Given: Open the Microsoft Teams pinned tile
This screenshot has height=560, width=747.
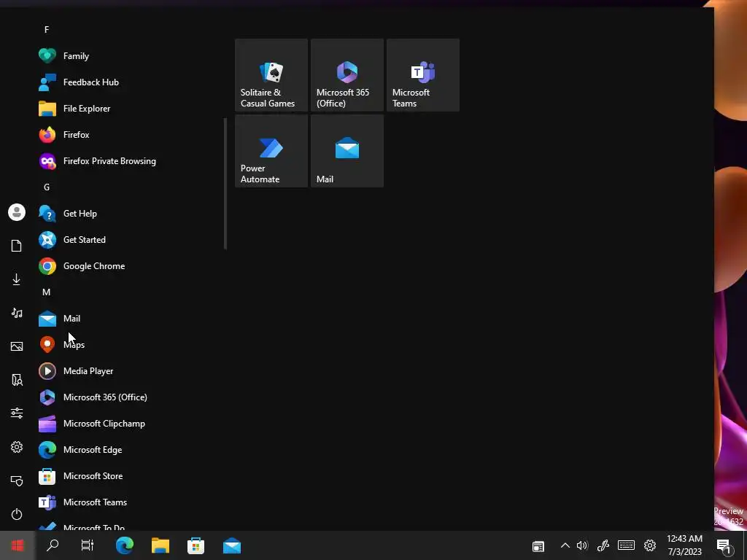Looking at the screenshot, I should coord(423,75).
